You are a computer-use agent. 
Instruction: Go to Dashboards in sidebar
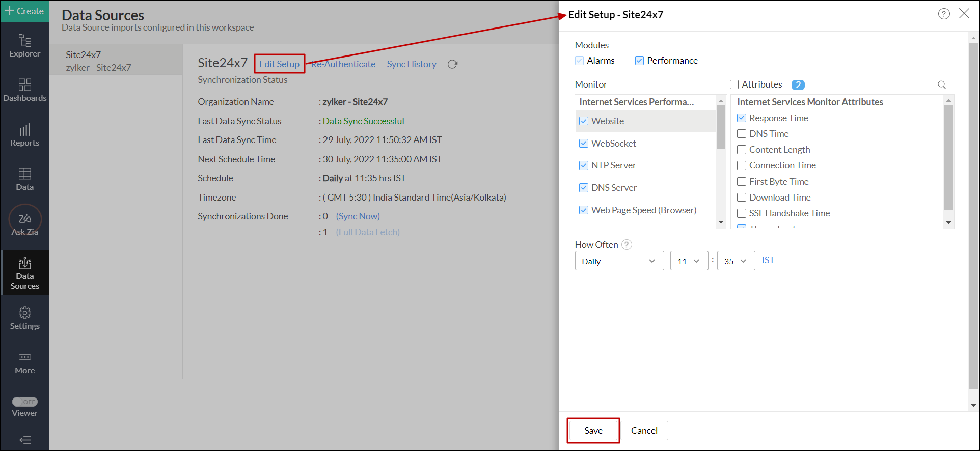click(x=24, y=90)
